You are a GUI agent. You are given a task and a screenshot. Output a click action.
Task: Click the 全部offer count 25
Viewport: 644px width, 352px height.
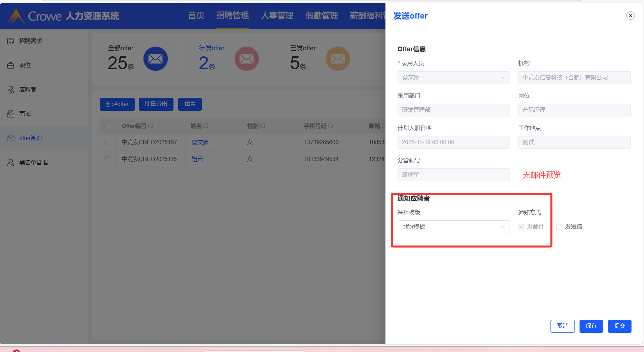(117, 63)
